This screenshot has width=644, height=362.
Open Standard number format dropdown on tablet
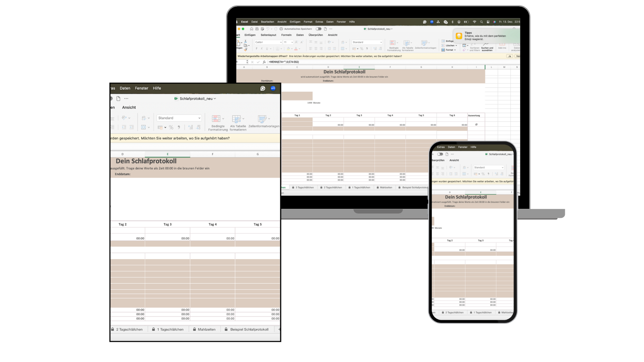pyautogui.click(x=179, y=118)
